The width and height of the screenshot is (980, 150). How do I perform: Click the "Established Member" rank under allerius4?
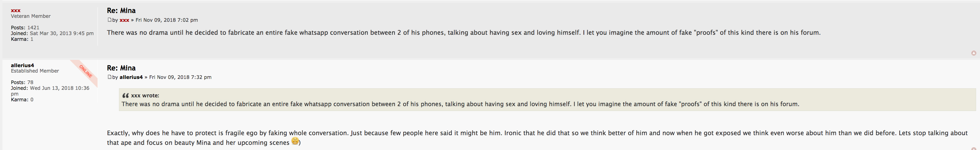tap(35, 71)
